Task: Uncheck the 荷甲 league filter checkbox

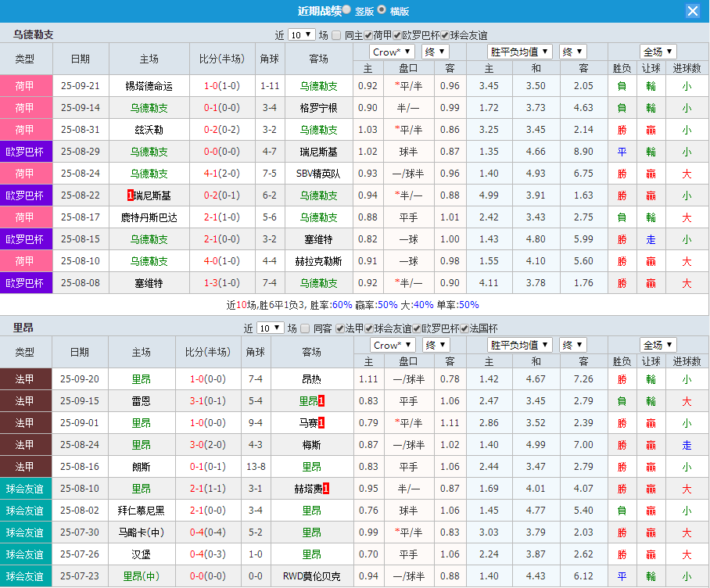Action: tap(368, 34)
